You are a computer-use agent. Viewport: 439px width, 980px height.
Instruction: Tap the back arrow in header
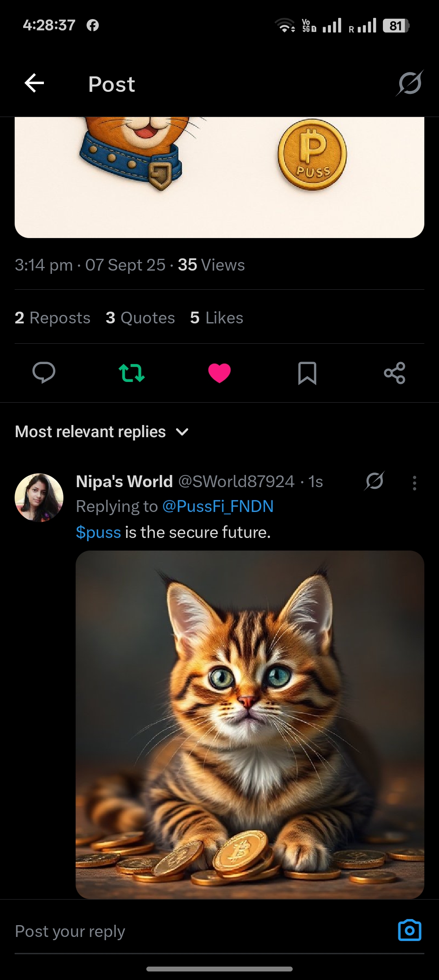pyautogui.click(x=34, y=83)
